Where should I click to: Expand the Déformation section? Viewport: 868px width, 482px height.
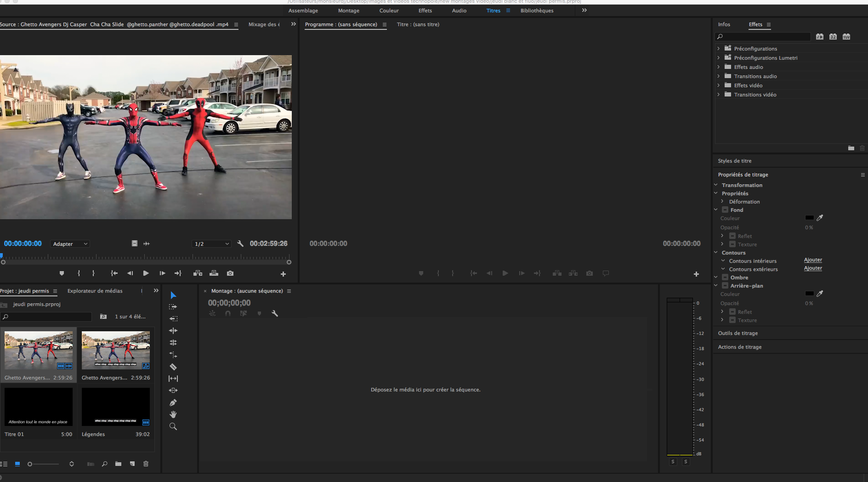point(722,201)
